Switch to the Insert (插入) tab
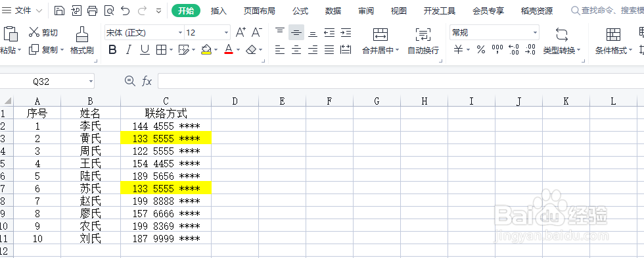644x258 pixels. click(218, 11)
